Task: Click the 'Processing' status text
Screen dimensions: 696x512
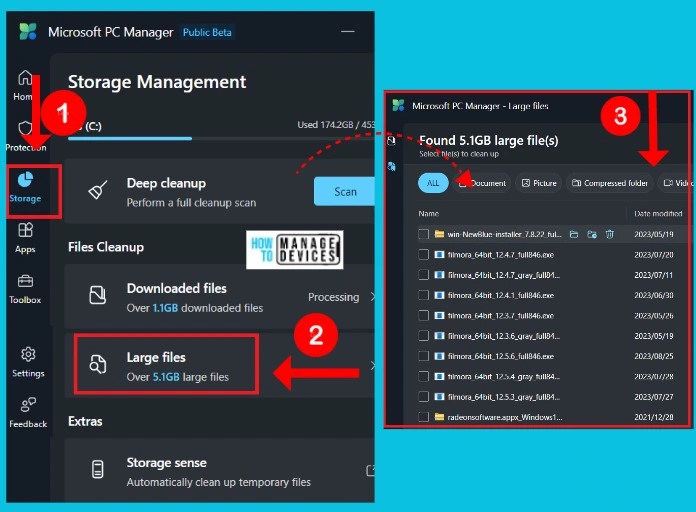Action: [333, 297]
